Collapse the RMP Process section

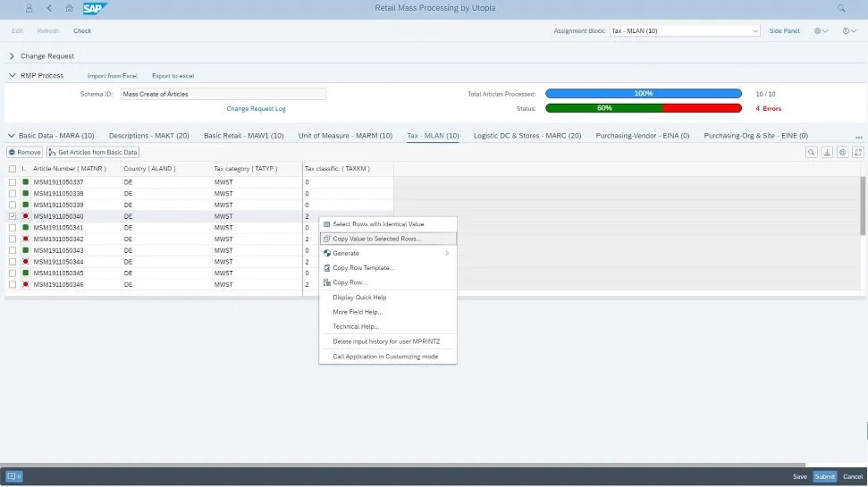pos(13,76)
